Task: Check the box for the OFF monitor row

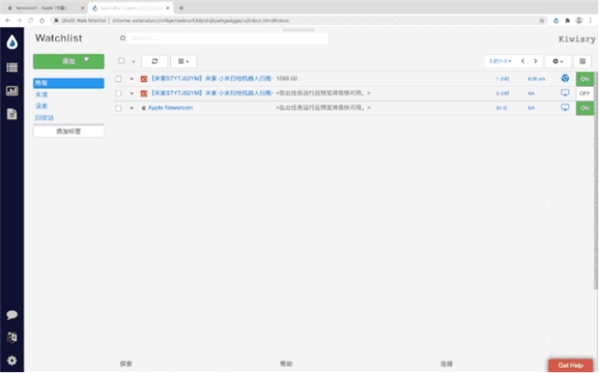Action: point(119,93)
